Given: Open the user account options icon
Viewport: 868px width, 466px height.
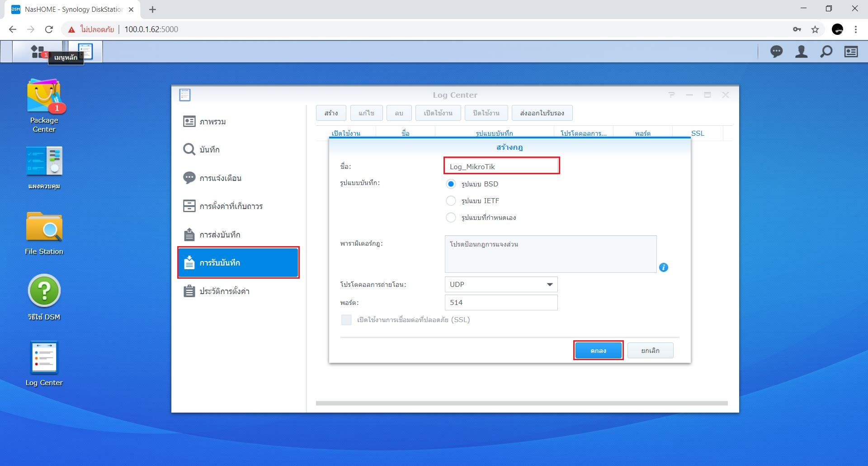Looking at the screenshot, I should [x=801, y=52].
